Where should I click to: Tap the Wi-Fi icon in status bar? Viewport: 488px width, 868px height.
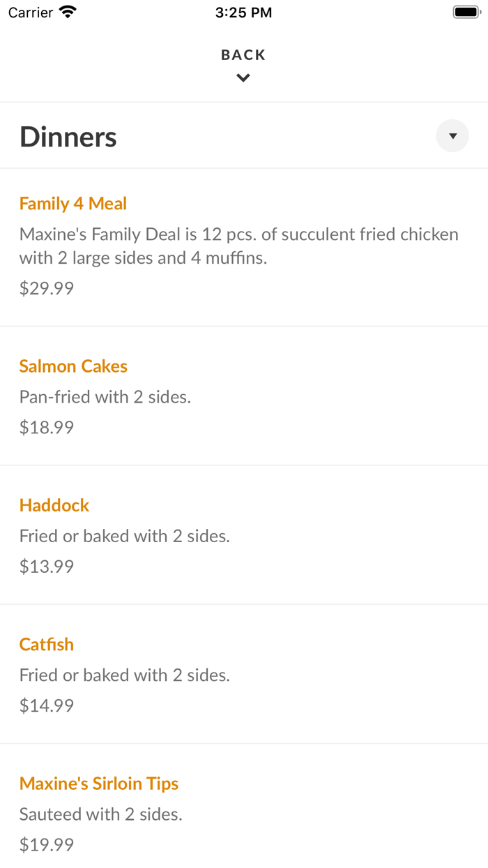(68, 12)
